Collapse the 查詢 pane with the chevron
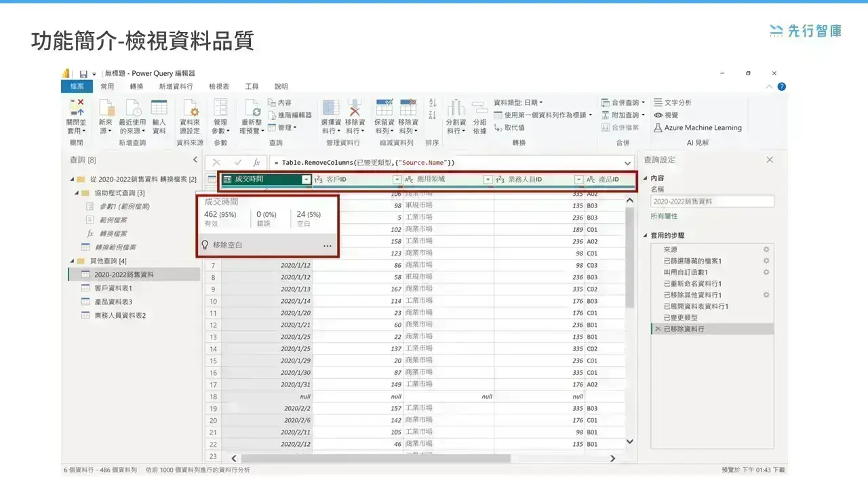Image resolution: width=868 pixels, height=488 pixels. 195,160
